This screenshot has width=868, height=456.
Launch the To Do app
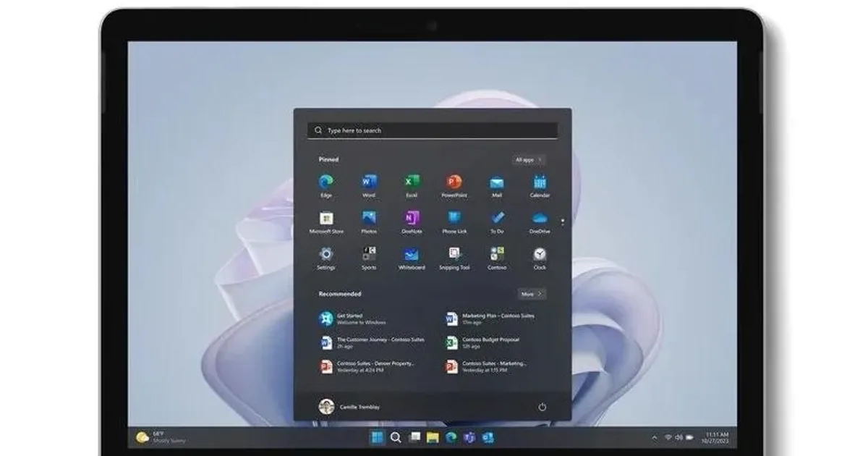click(497, 221)
